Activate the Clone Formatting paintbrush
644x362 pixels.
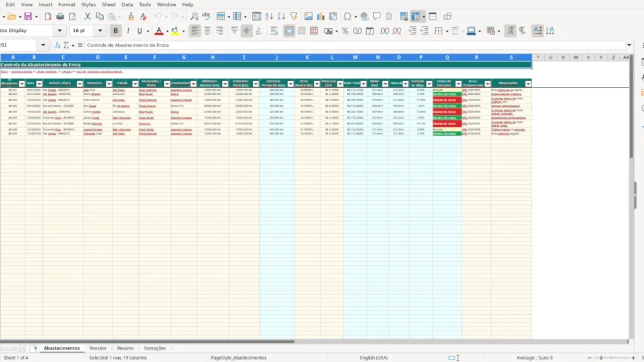[131, 16]
